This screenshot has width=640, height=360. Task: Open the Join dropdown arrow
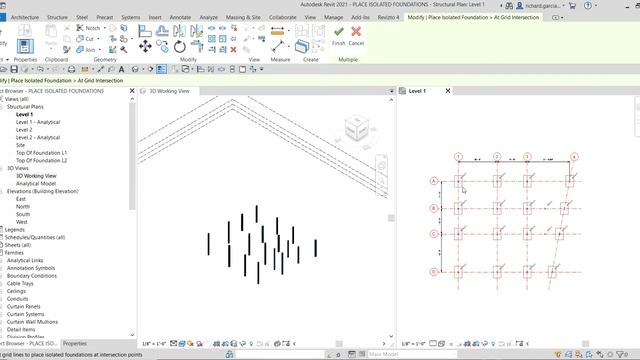[x=99, y=50]
